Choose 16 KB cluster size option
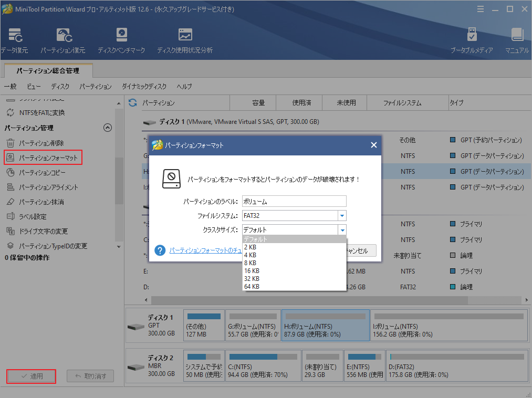Viewport: 532px width, 398px height. pos(252,270)
